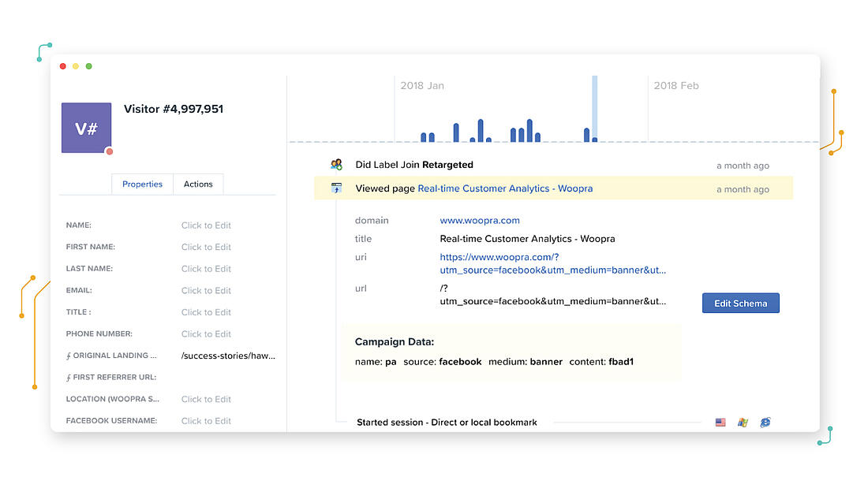This screenshot has height=488, width=868.
Task: Click the Viewed page event icon
Action: click(336, 188)
